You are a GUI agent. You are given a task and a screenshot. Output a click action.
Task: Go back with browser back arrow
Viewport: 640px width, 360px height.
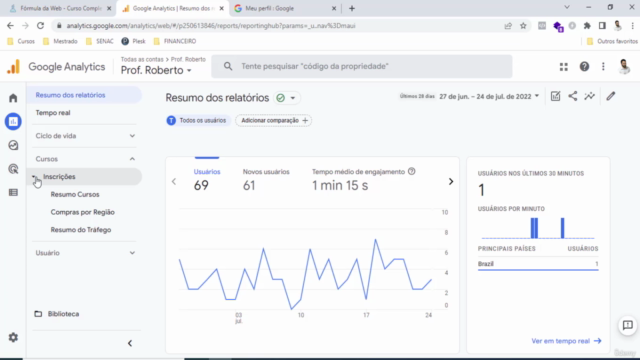(x=10, y=26)
